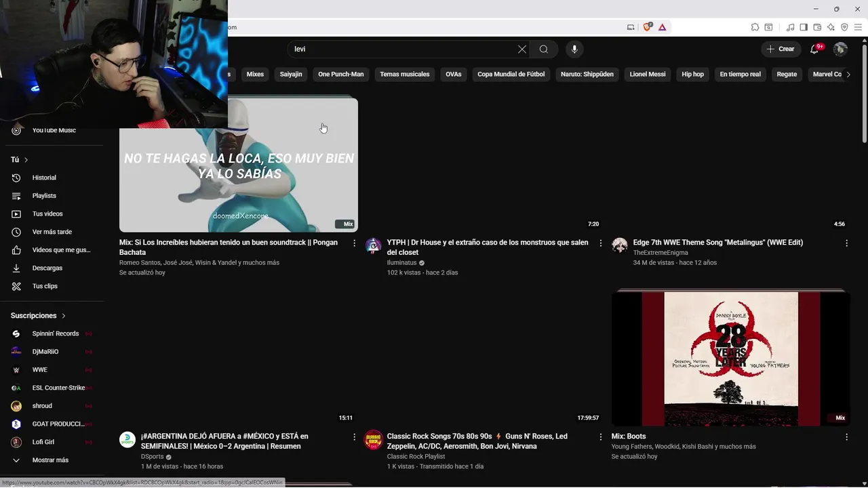Click the Brave Rewards triangle icon
868x488 pixels.
coord(662,27)
